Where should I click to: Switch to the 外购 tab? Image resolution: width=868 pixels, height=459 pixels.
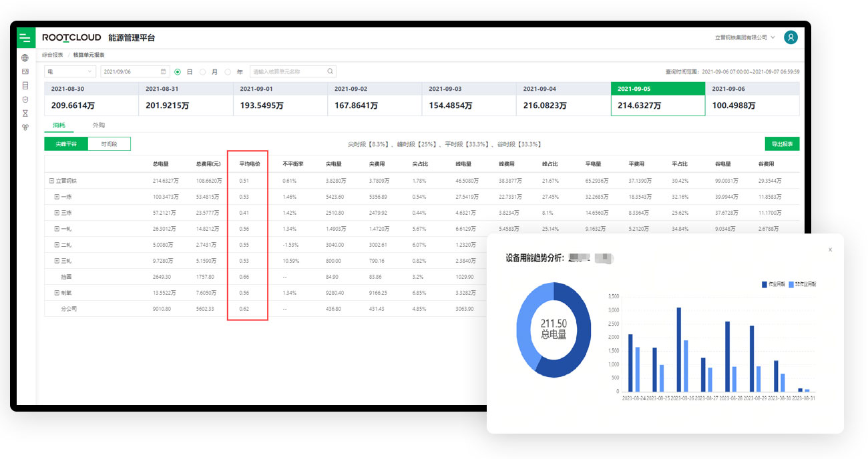click(98, 125)
